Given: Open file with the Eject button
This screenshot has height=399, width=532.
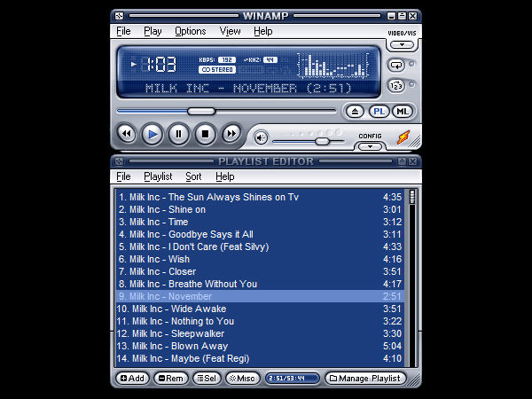Looking at the screenshot, I should [x=355, y=112].
